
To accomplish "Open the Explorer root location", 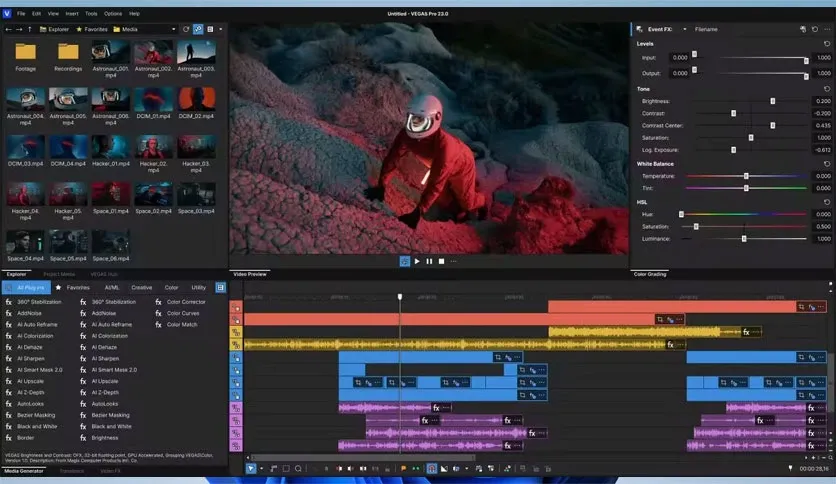I will [54, 29].
